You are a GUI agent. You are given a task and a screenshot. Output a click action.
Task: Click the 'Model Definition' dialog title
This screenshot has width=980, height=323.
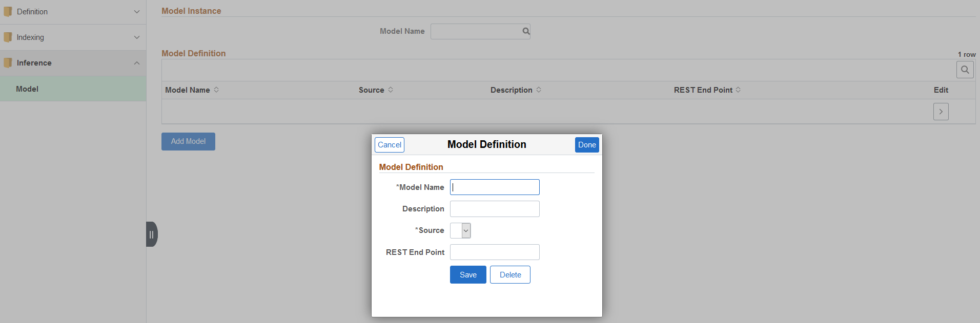click(487, 144)
